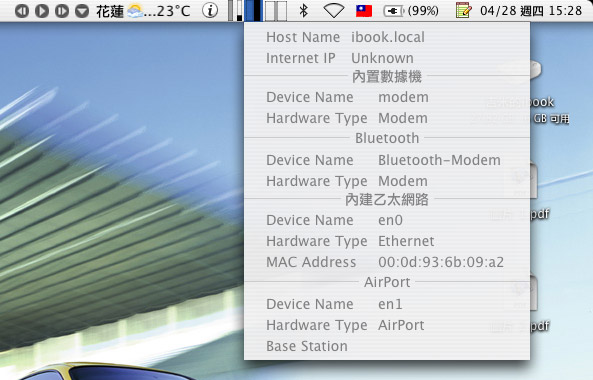The image size is (593, 380).
Task: Open the 花蓮 23°C weather menu
Action: [x=143, y=11]
